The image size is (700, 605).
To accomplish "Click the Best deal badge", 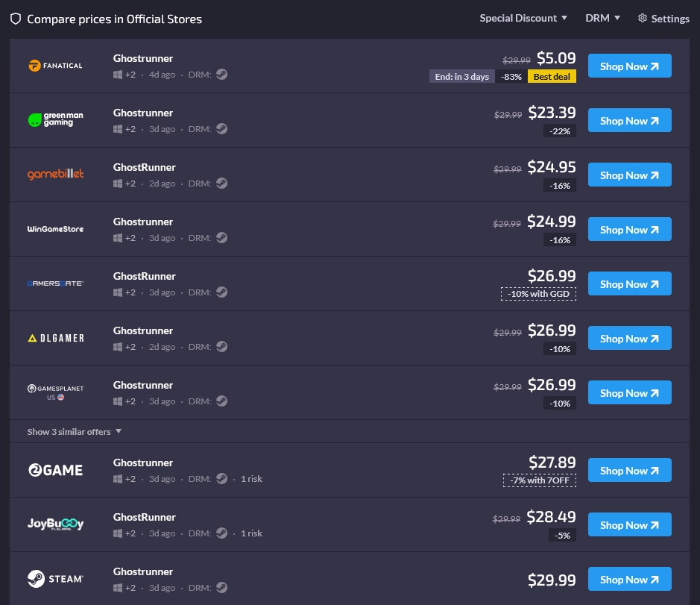I will coord(552,76).
